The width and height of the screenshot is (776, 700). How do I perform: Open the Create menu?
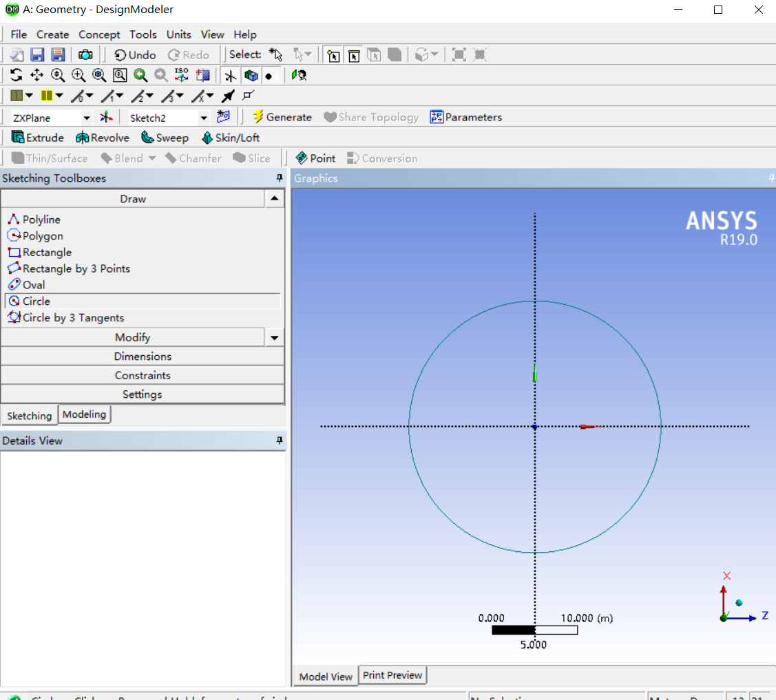(x=52, y=34)
